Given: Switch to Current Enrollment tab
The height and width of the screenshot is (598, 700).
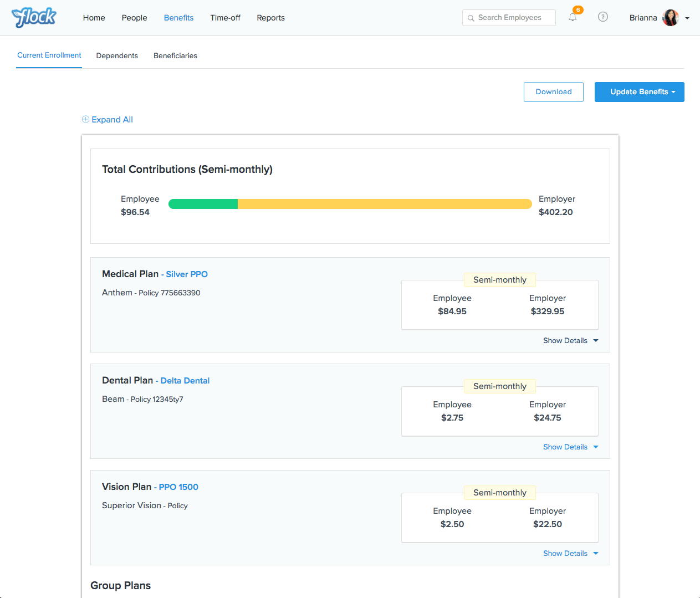Looking at the screenshot, I should click(x=49, y=55).
